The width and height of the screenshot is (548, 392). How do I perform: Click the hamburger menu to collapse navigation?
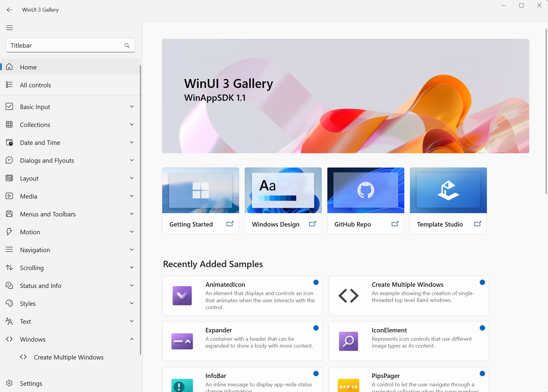coord(9,27)
